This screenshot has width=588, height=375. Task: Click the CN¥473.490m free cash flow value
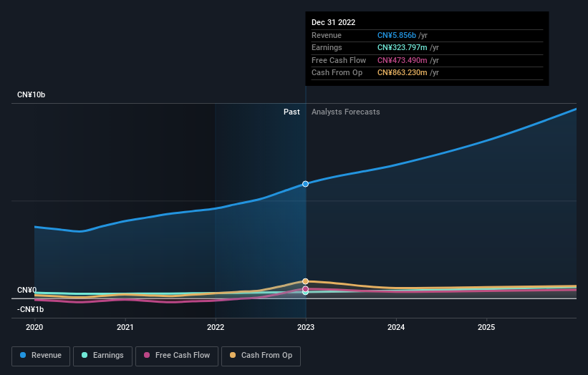(403, 60)
